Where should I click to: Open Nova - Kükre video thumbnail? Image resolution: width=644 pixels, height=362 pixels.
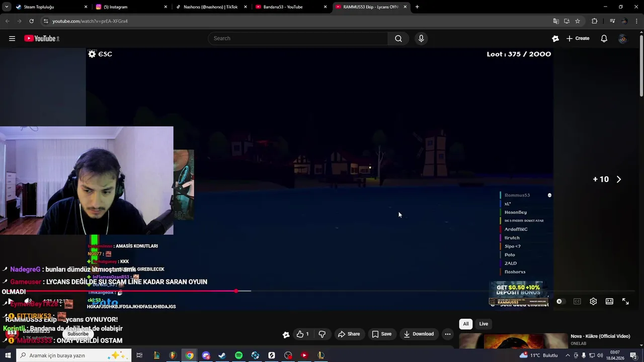click(513, 341)
